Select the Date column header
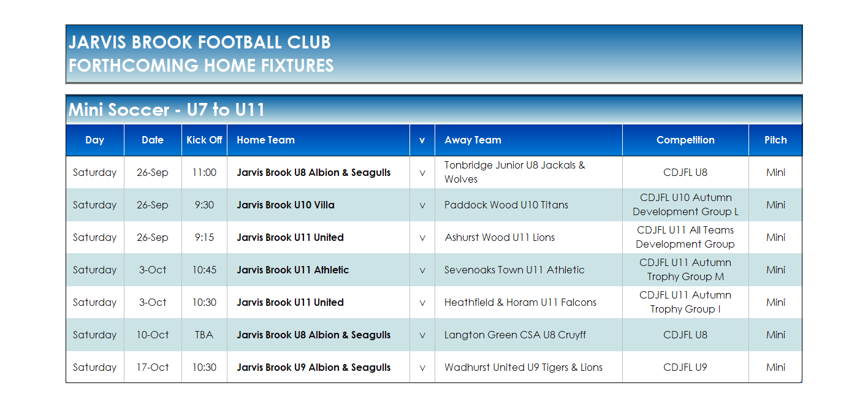Image resolution: width=868 pixels, height=407 pixels. pyautogui.click(x=153, y=140)
